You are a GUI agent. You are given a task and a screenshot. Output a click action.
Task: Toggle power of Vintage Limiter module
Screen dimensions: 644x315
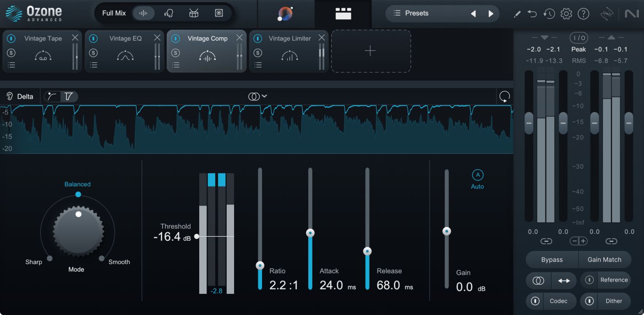coord(258,39)
